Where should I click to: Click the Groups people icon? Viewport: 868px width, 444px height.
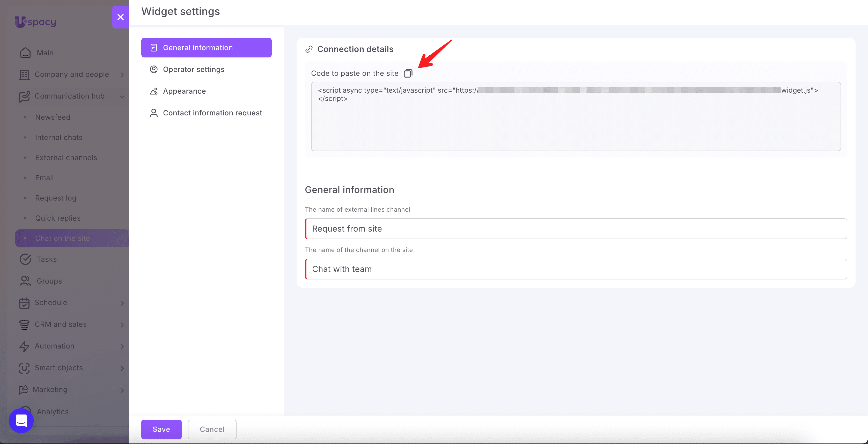click(25, 281)
